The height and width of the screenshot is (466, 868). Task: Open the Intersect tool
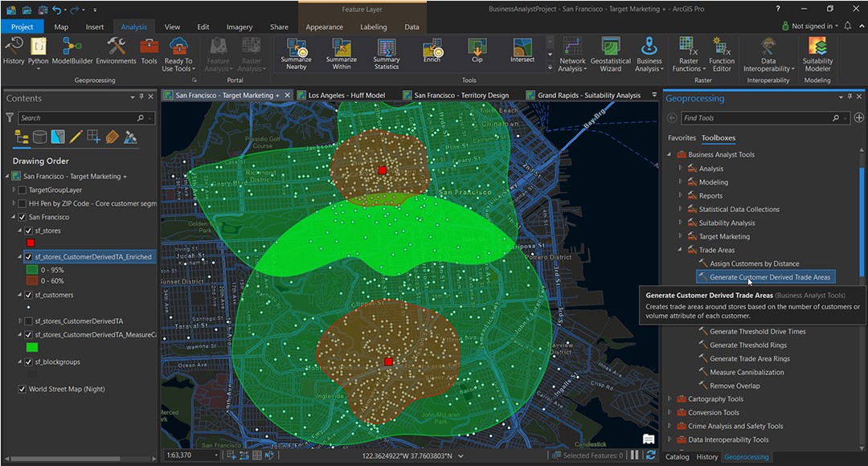[x=522, y=51]
